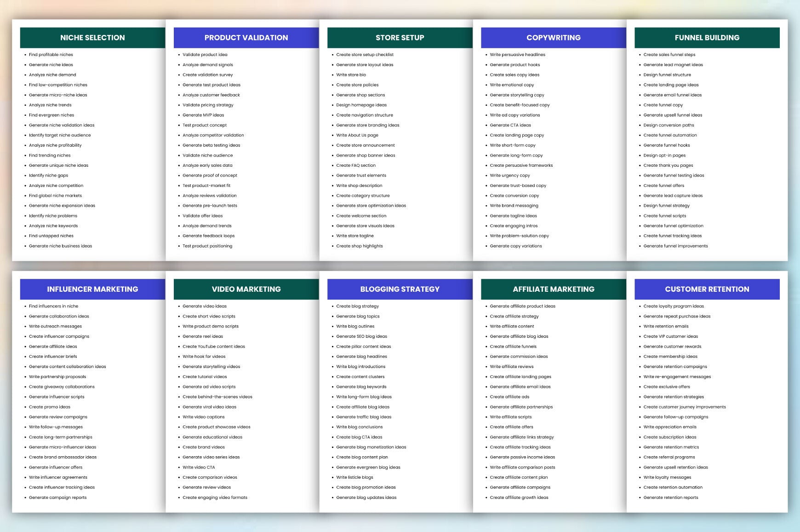800x532 pixels.
Task: Click 'Design opt-in pages' list item
Action: 664,155
